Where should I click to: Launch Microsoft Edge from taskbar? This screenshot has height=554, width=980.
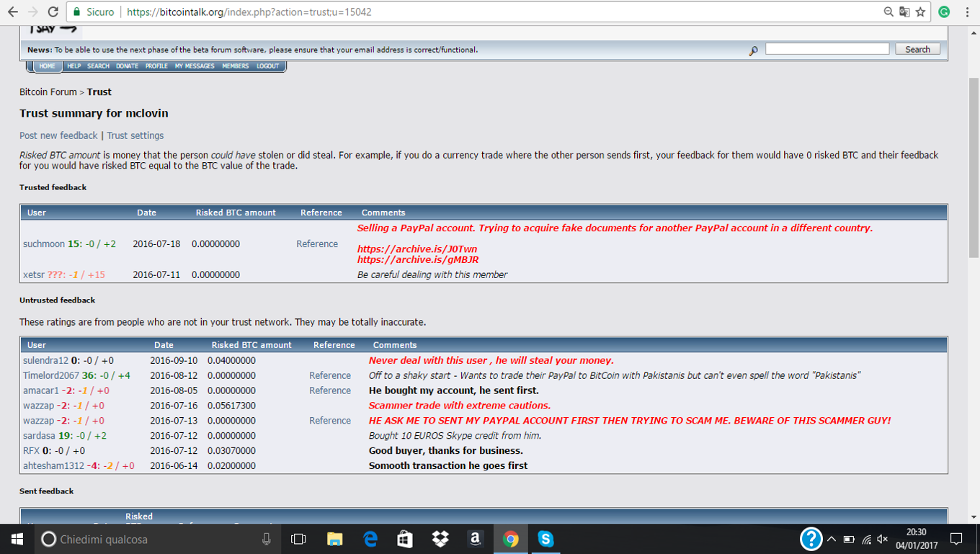click(370, 539)
